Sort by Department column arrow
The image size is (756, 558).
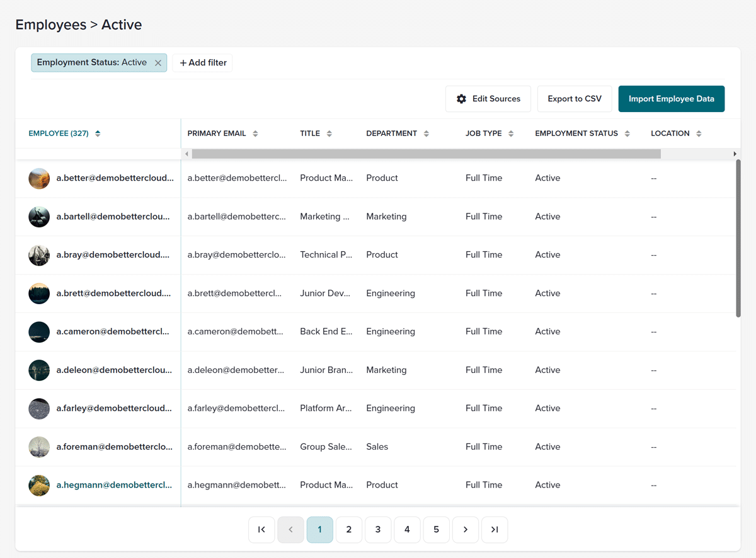(427, 134)
